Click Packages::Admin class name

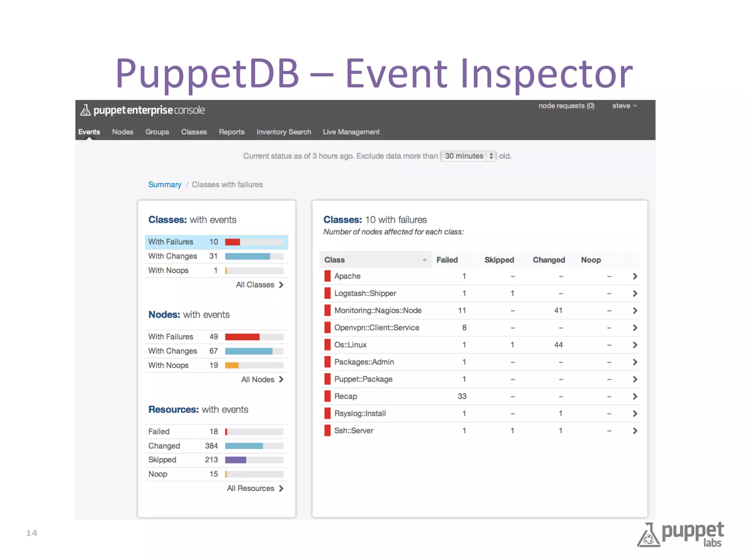tap(364, 362)
